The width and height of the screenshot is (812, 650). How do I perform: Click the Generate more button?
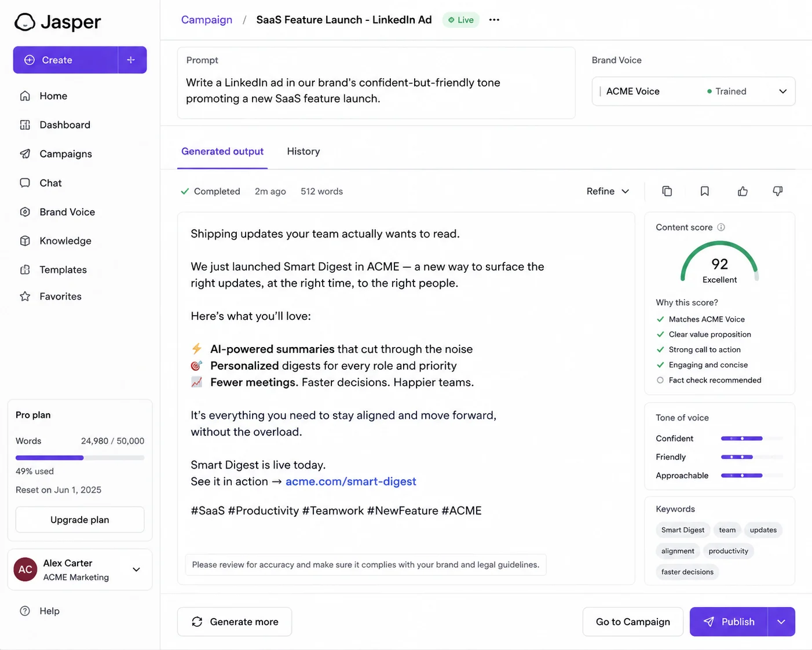click(x=235, y=622)
